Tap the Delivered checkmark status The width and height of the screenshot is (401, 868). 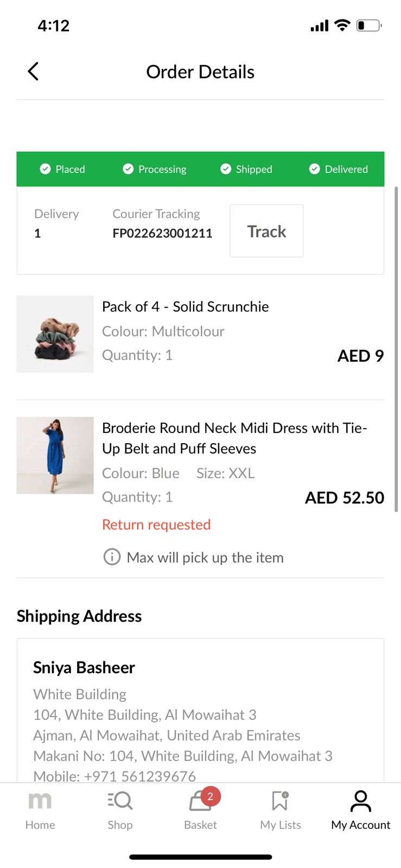314,169
